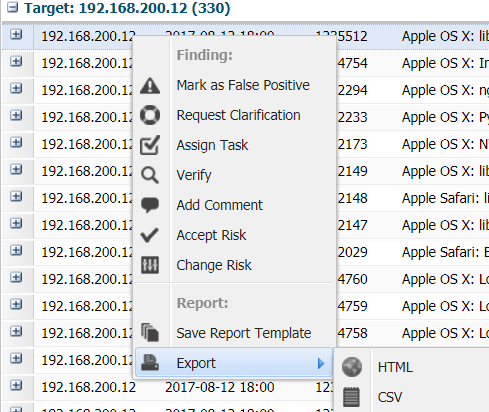Expand the row with ID ending 2149
Viewport: 489px width, 412px height.
click(16, 169)
